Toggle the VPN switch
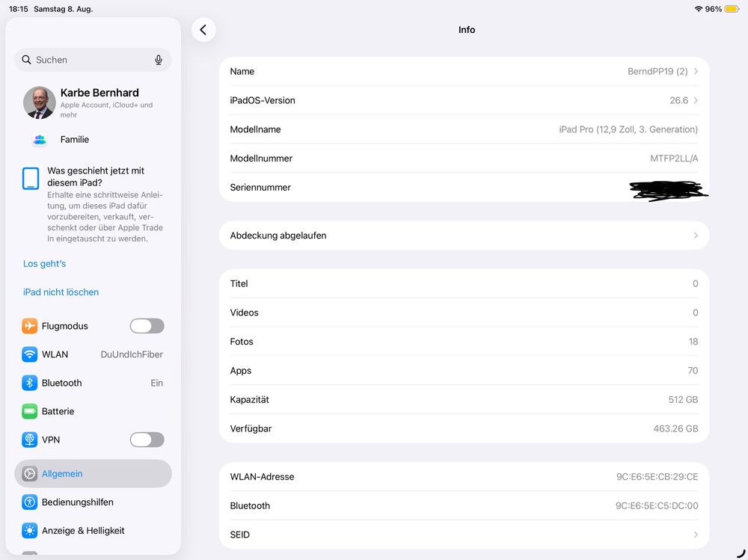The image size is (748, 560). click(147, 440)
